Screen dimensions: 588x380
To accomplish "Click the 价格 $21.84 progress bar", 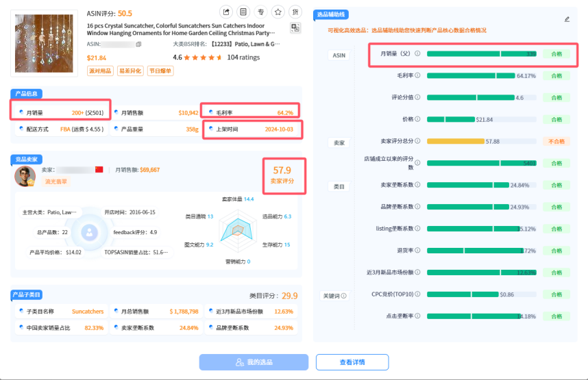I will (x=451, y=120).
